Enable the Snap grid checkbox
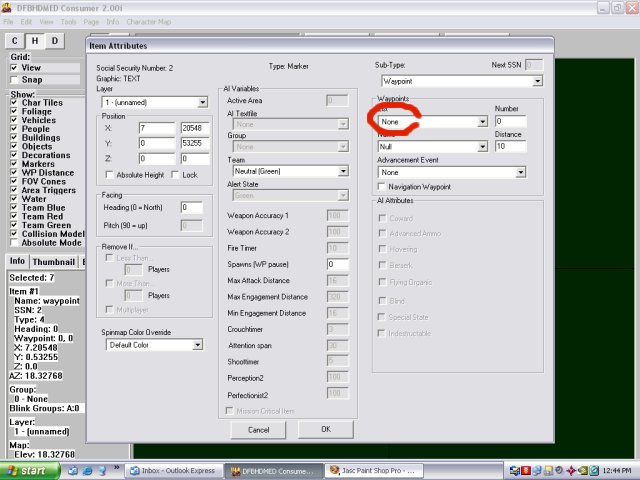640x480 pixels. click(x=14, y=79)
